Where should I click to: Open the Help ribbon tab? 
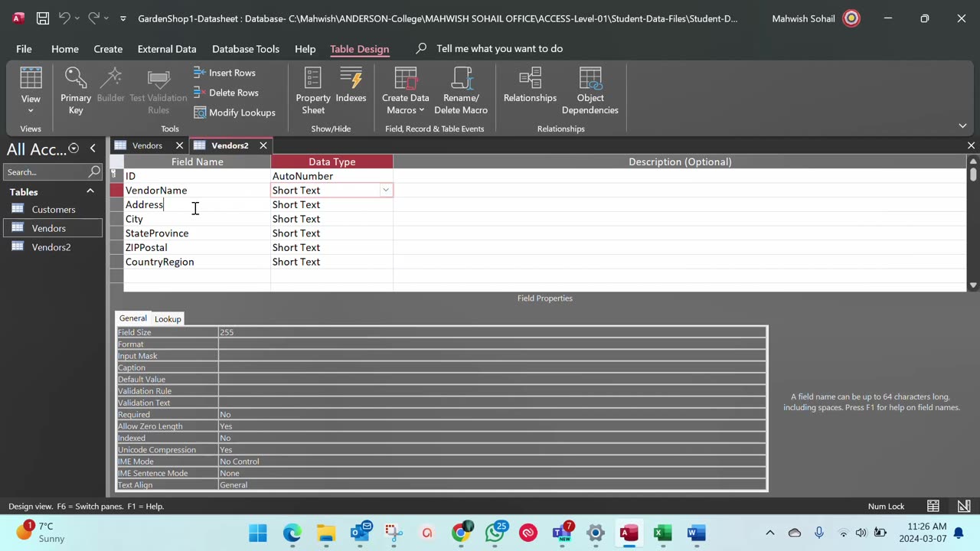[305, 49]
